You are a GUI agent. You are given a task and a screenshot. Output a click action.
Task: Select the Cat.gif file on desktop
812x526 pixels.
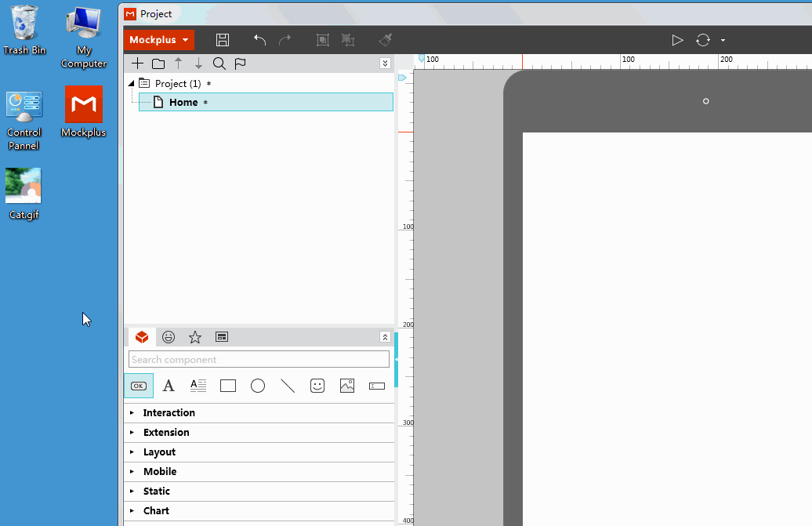(24, 194)
